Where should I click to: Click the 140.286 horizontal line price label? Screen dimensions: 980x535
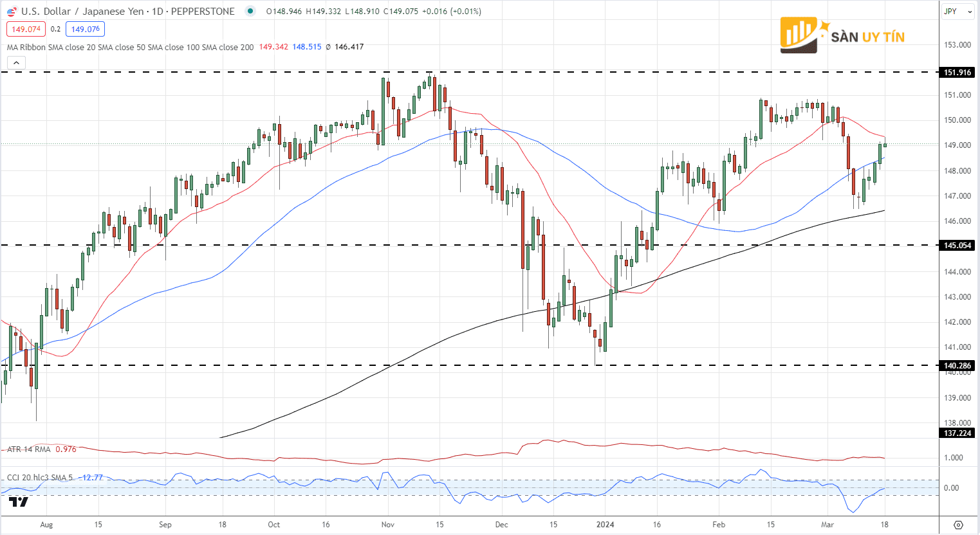pyautogui.click(x=957, y=365)
